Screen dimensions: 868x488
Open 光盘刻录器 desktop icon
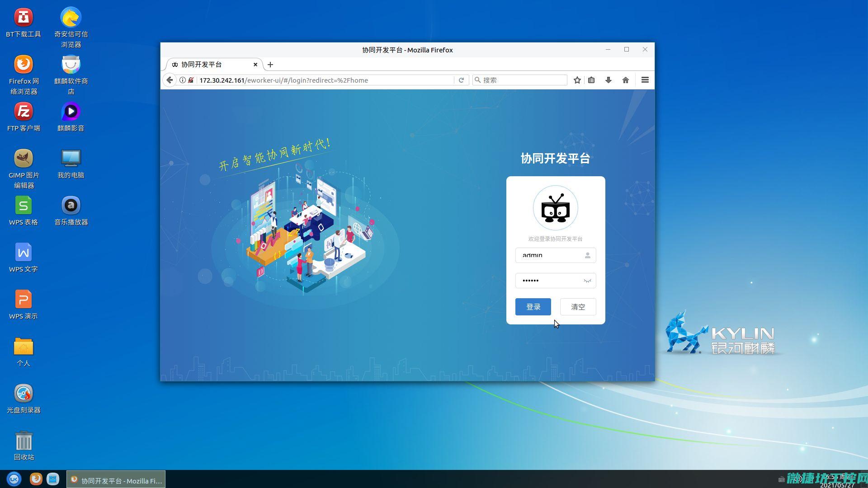point(24,399)
